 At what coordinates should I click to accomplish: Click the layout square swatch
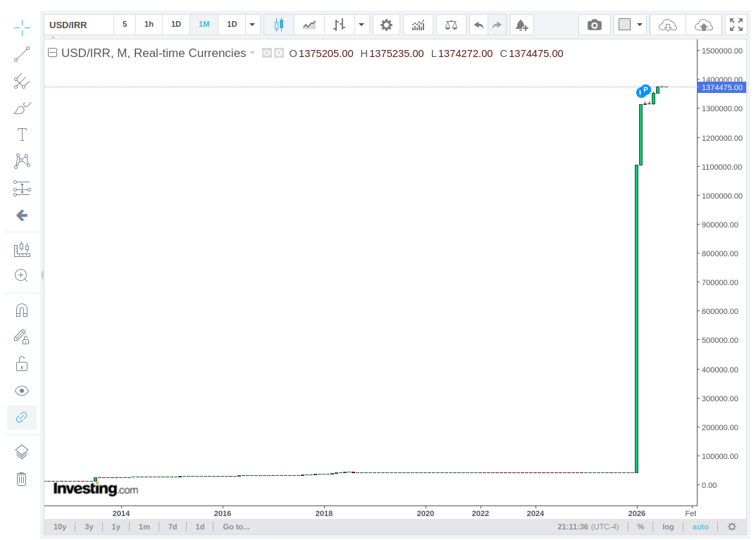624,25
